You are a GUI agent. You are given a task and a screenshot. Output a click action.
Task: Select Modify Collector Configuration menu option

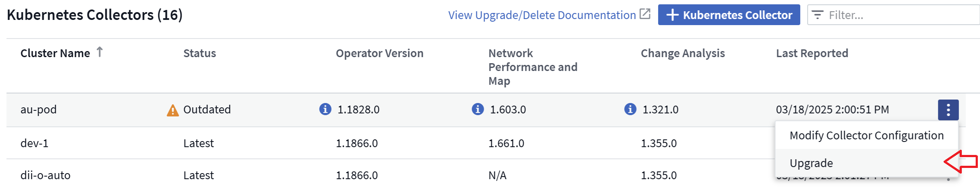(x=866, y=135)
